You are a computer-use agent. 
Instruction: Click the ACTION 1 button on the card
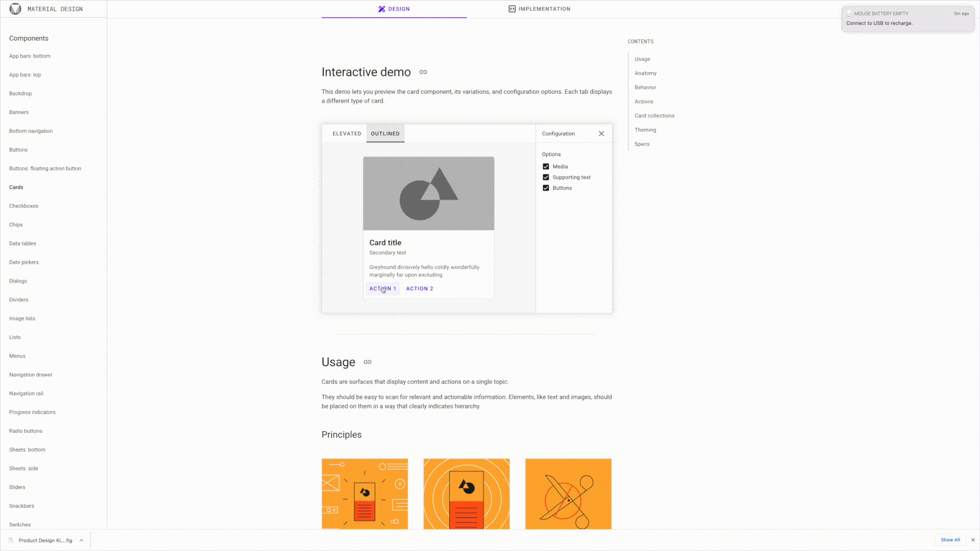coord(382,288)
